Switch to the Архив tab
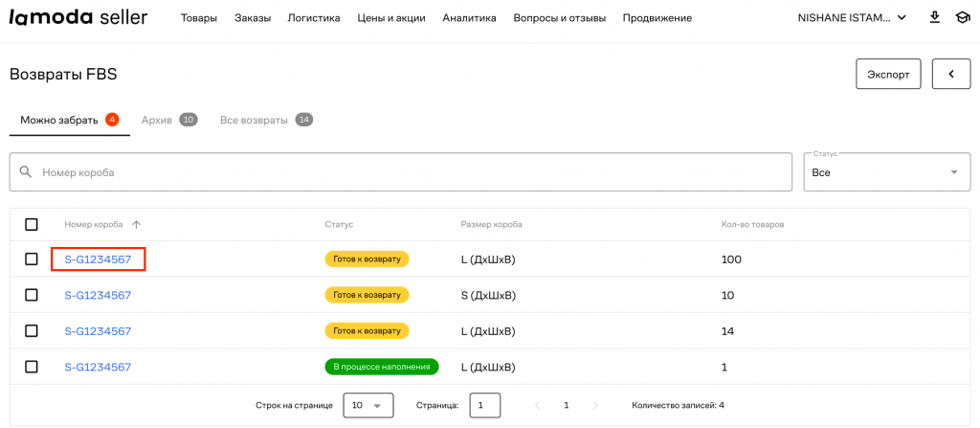 (168, 120)
